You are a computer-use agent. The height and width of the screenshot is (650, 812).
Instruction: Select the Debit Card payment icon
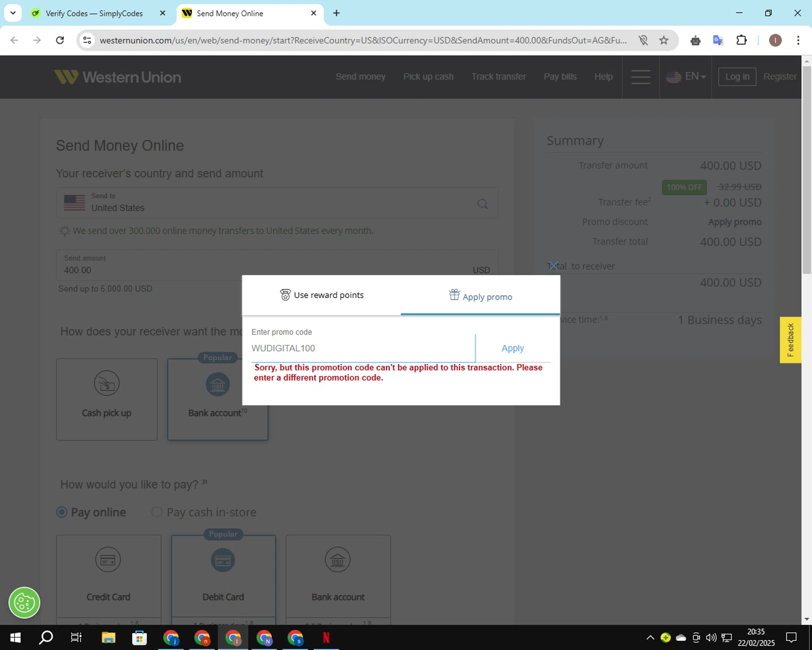223,560
